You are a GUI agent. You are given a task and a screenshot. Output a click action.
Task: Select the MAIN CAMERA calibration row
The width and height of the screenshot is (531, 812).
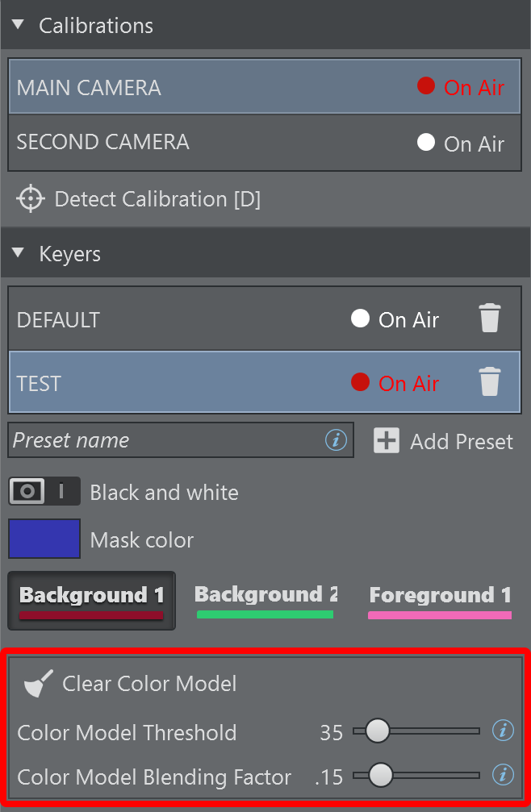pyautogui.click(x=202, y=87)
